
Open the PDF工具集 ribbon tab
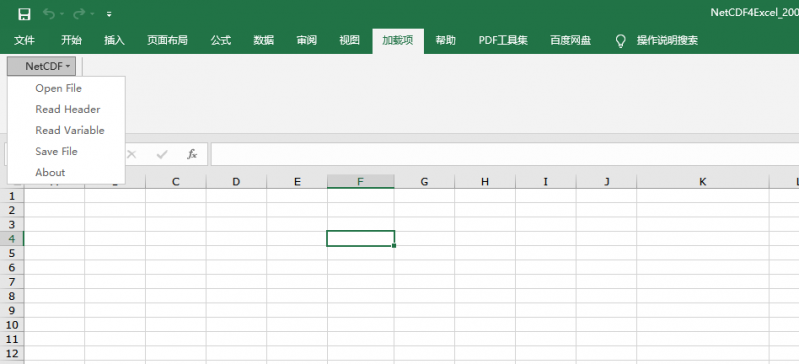pos(503,40)
